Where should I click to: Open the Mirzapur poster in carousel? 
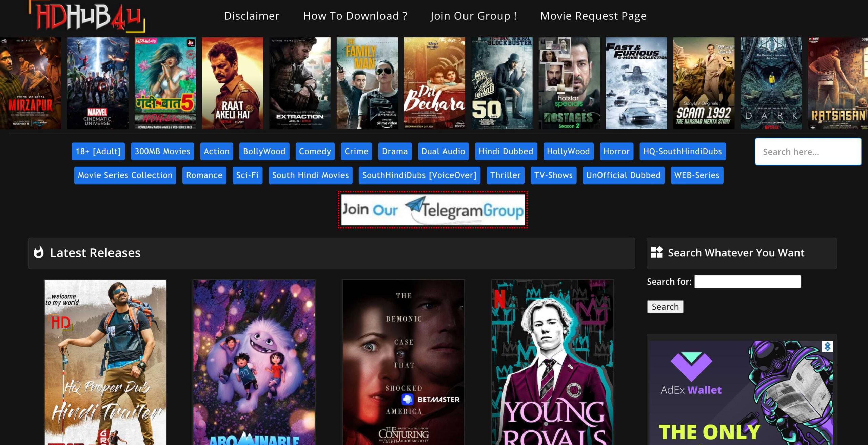click(31, 83)
